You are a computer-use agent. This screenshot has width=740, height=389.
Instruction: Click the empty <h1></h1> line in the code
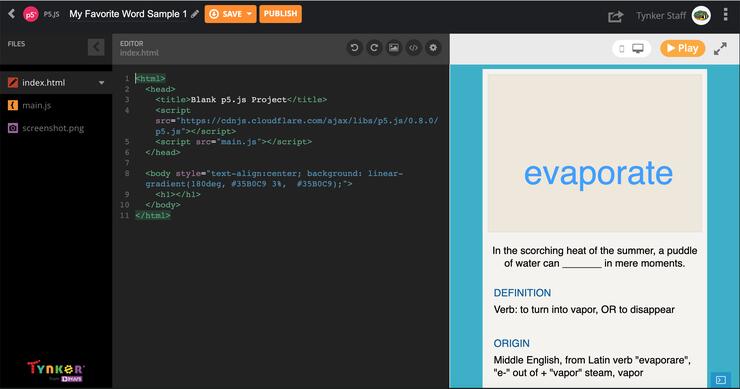[178, 194]
